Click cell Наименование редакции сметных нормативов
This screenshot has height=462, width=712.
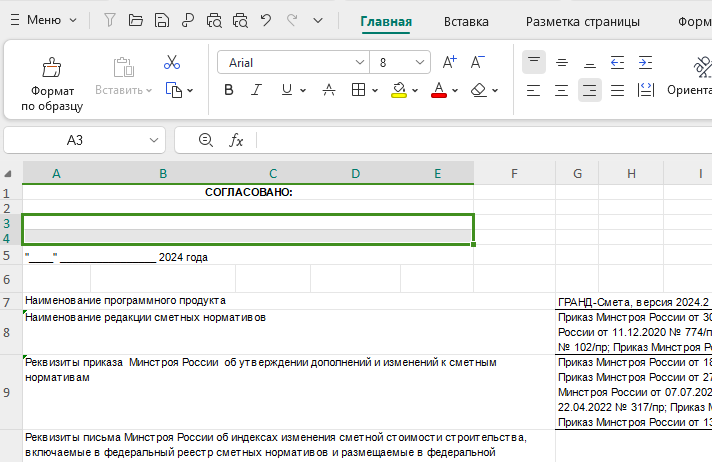tap(288, 332)
